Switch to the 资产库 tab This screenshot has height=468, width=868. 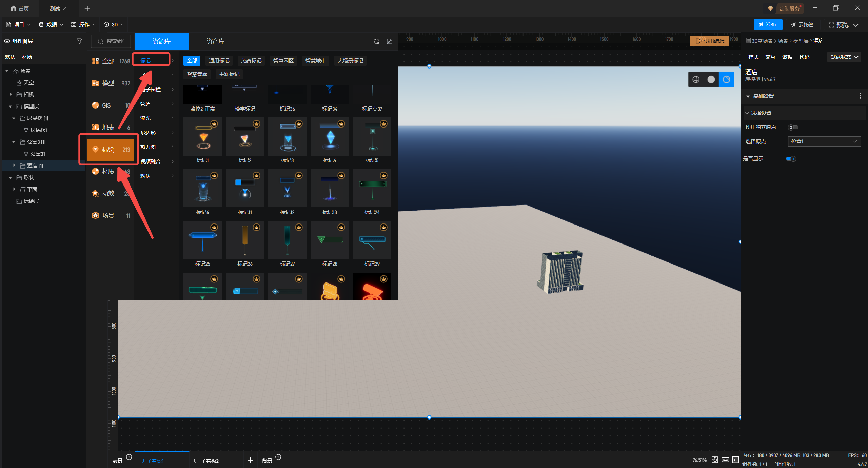click(215, 41)
